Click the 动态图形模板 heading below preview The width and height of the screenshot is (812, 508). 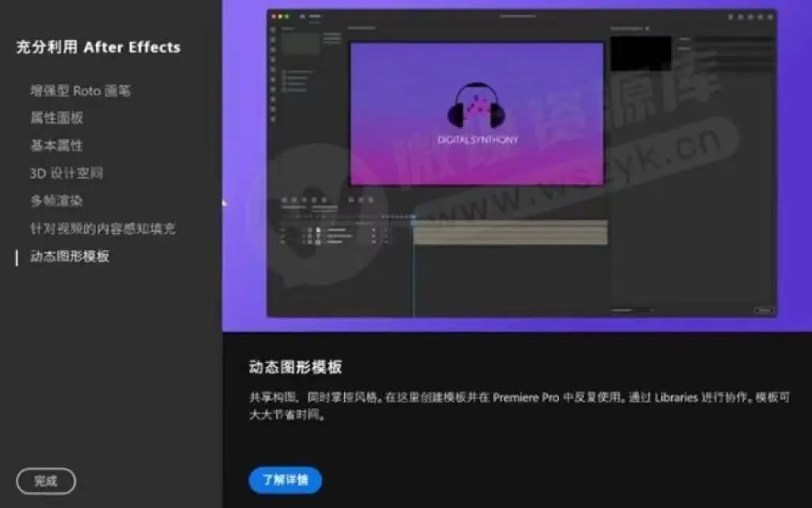point(295,367)
